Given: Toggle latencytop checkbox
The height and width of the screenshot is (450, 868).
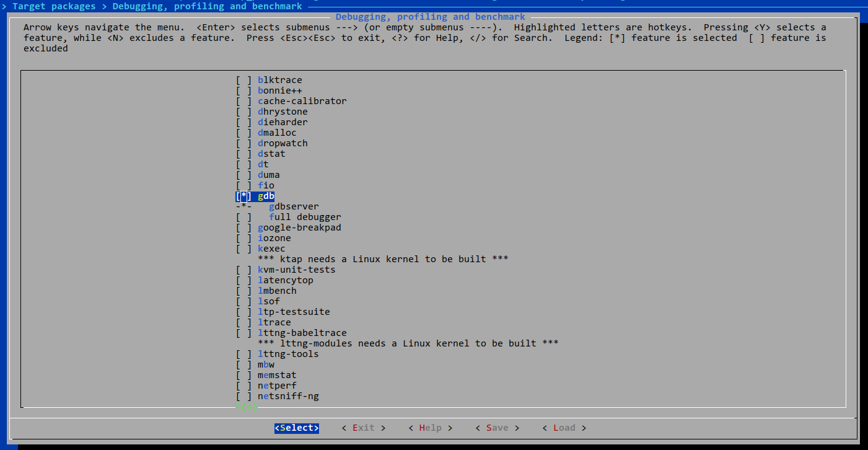Looking at the screenshot, I should tap(243, 280).
